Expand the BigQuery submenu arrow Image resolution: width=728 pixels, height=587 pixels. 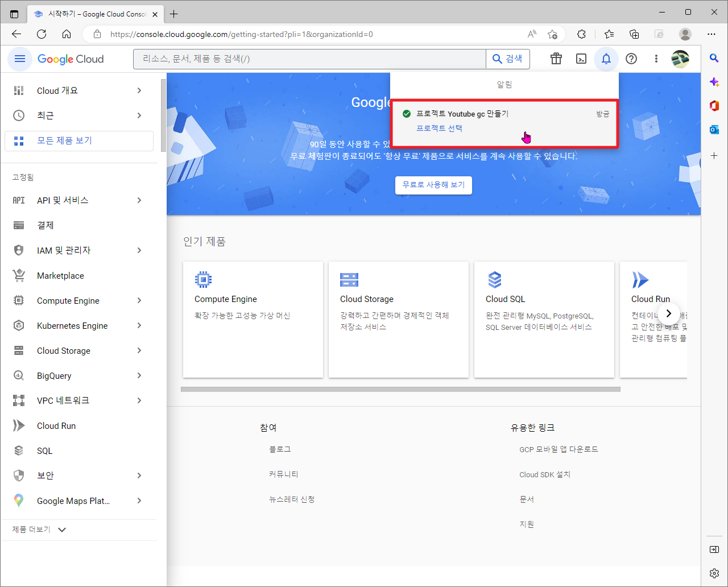(x=139, y=375)
